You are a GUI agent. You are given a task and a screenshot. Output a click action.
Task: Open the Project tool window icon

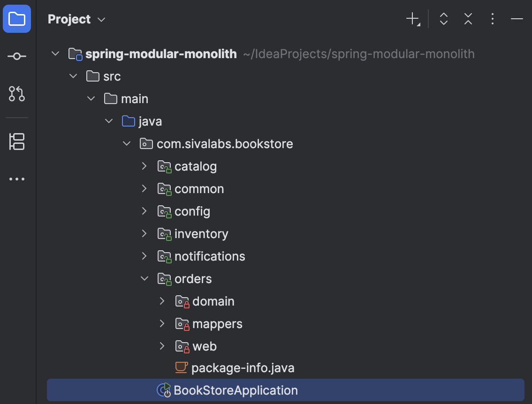(17, 19)
